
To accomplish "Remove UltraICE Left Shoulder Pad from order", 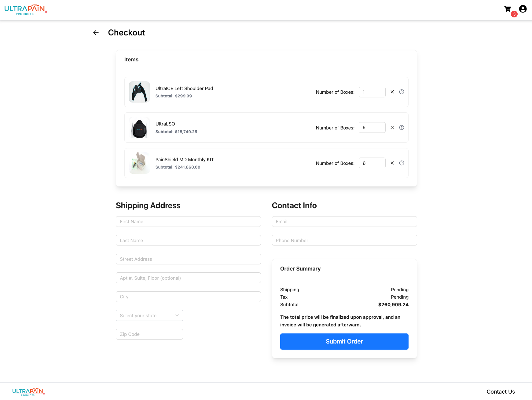I will click(392, 92).
